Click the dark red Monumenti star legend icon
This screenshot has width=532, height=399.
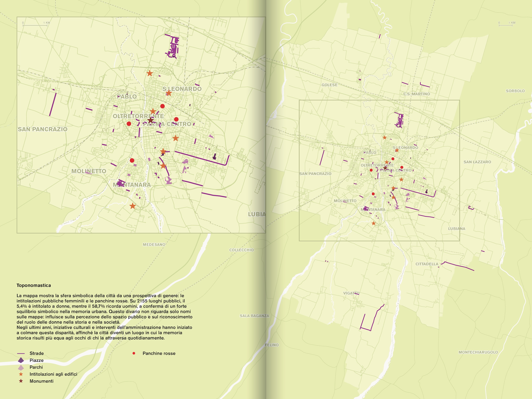click(x=21, y=381)
